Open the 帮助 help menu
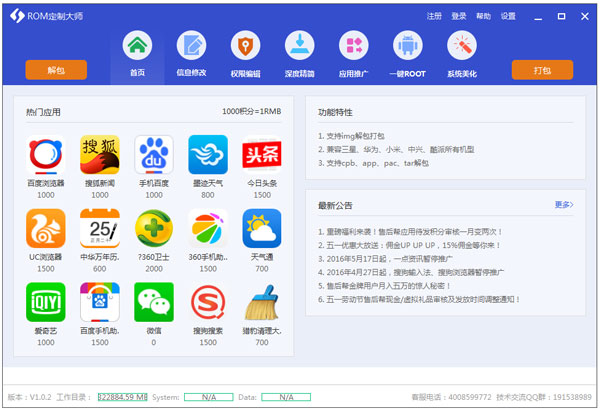The image size is (600, 410). coord(483,16)
